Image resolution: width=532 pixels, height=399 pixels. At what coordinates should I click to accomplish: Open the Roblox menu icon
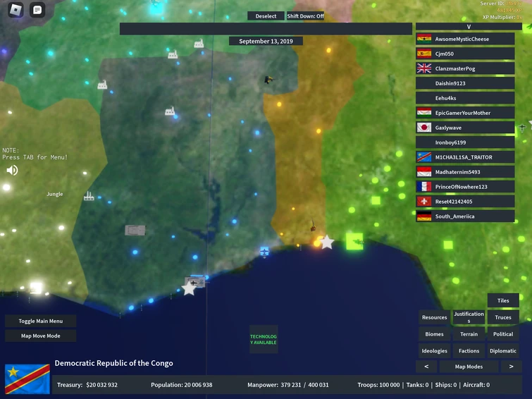pos(16,9)
